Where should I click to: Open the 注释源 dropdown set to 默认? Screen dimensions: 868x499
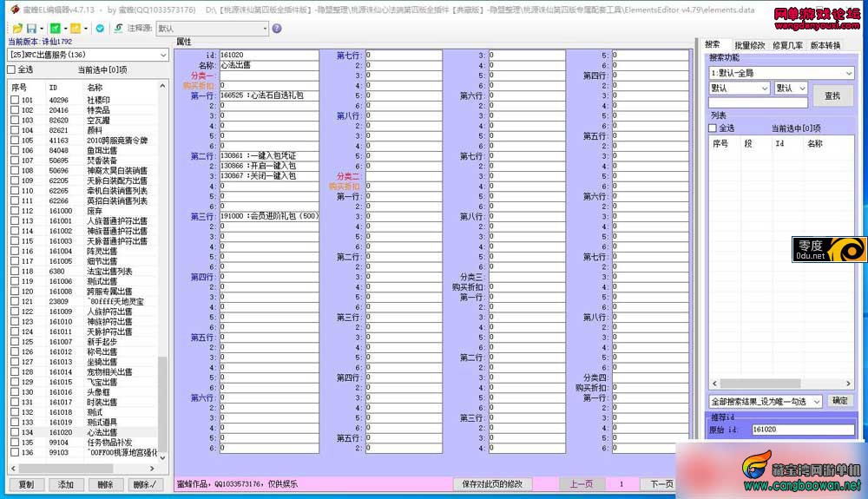point(212,29)
